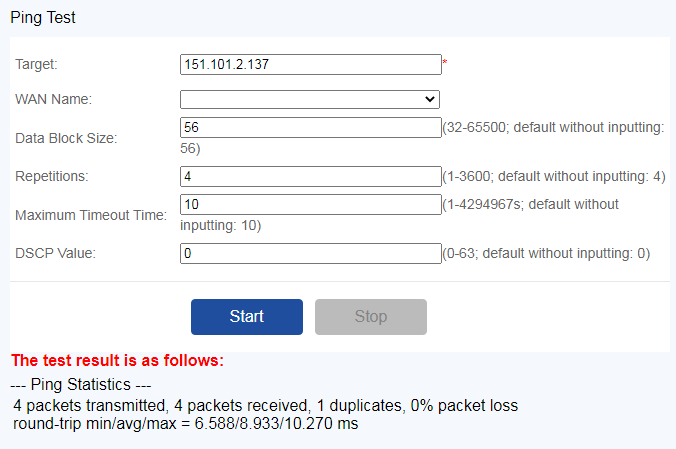Screen dimensions: 676x449
Task: Click the DSCP Value input box
Action: 310,253
